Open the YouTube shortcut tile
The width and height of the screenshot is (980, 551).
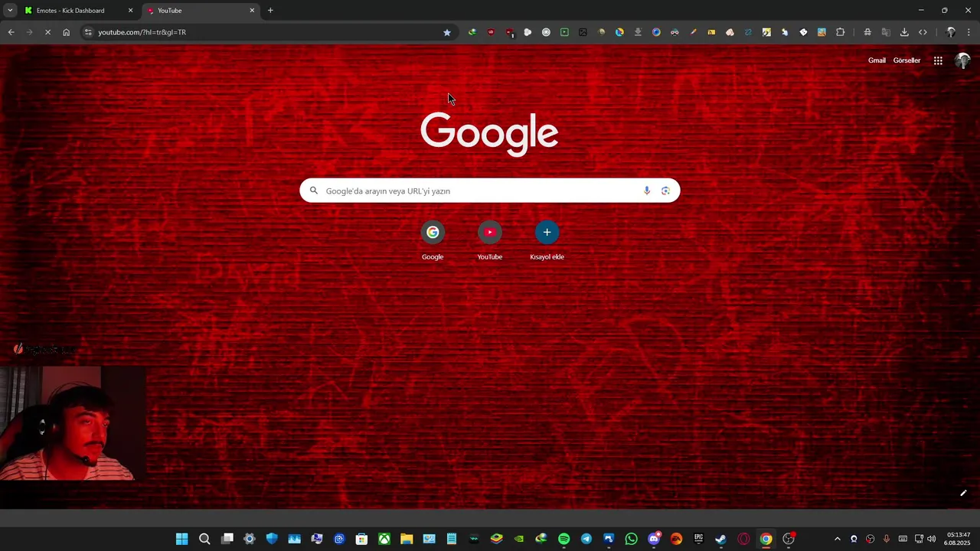pos(490,240)
